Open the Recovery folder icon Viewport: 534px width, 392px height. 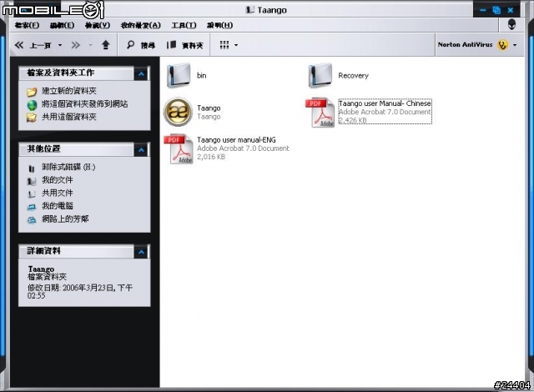pos(320,75)
